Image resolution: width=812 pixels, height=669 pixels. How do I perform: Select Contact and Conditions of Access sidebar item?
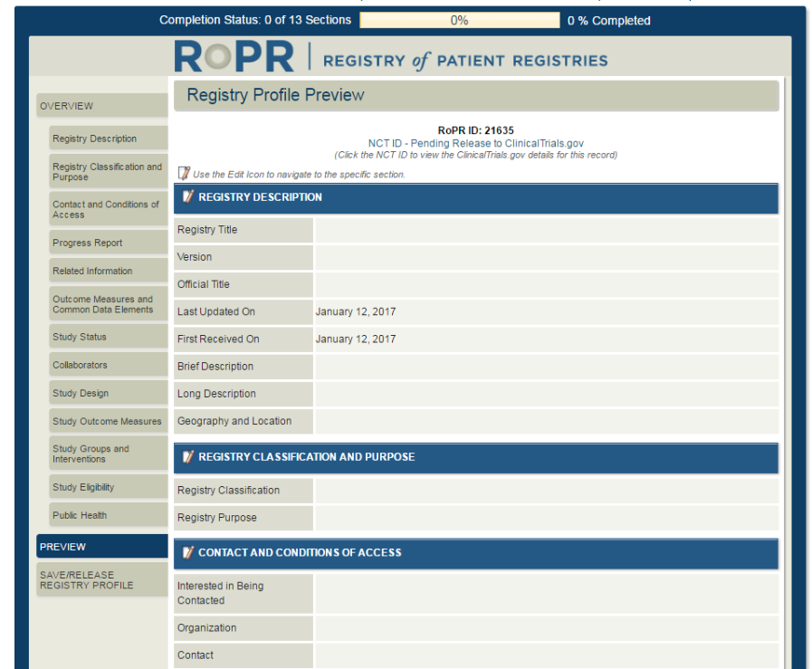point(109,209)
